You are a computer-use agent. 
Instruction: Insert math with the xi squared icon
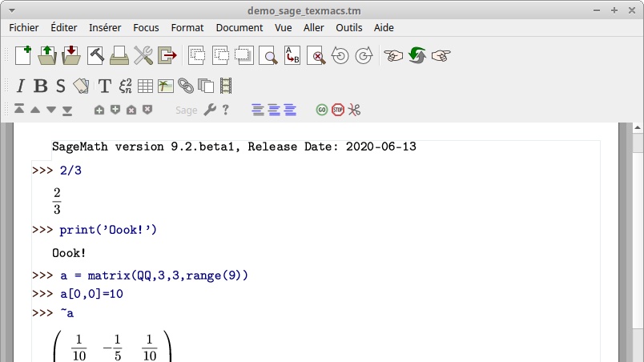pyautogui.click(x=125, y=86)
